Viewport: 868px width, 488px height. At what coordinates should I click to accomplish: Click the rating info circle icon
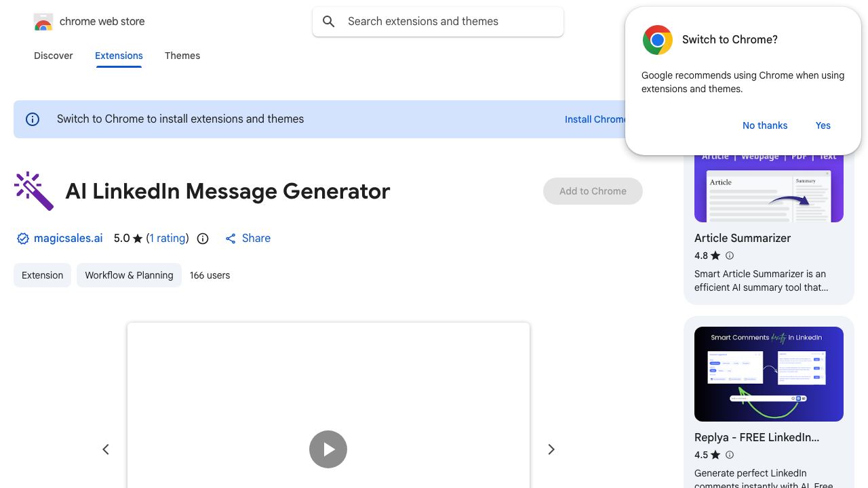[203, 239]
